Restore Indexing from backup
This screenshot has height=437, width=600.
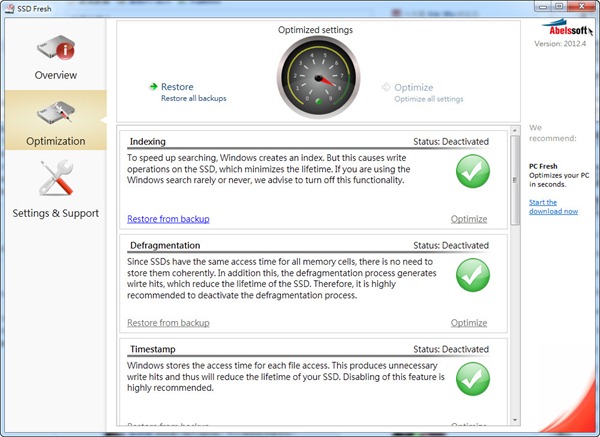tap(168, 219)
